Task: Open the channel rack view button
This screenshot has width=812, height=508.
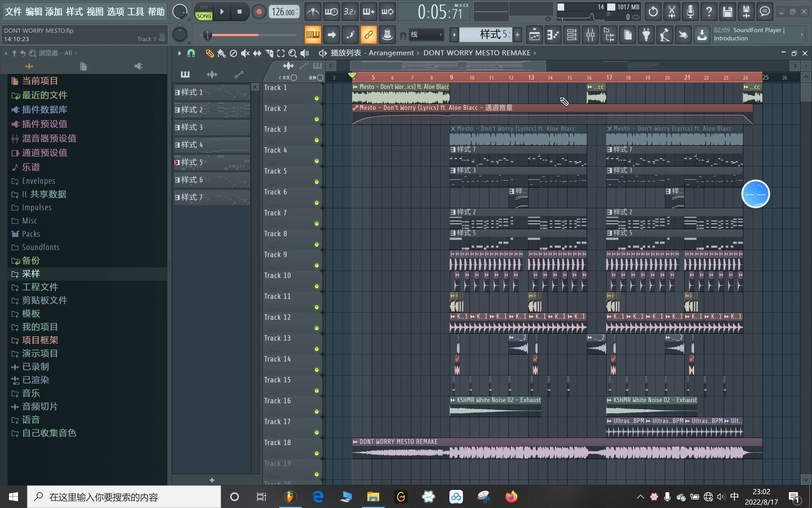Action: tap(572, 35)
